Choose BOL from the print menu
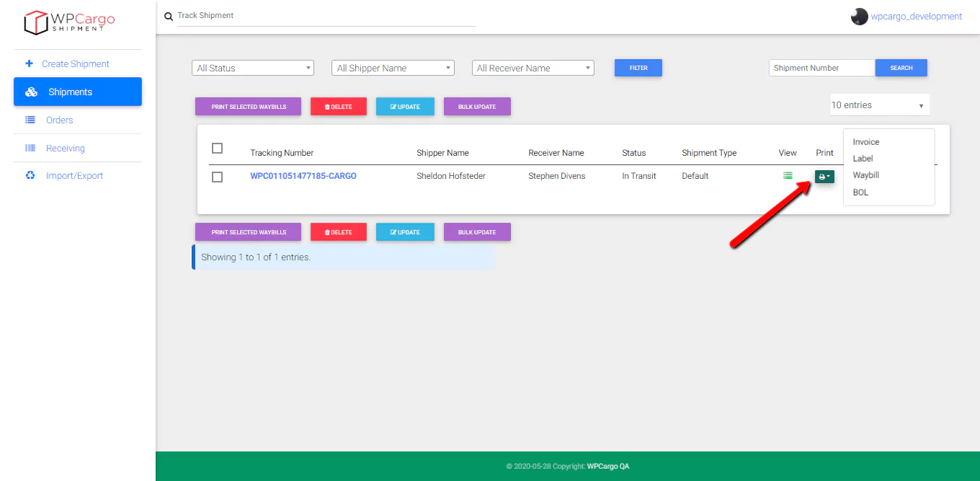This screenshot has width=980, height=481. (x=860, y=193)
